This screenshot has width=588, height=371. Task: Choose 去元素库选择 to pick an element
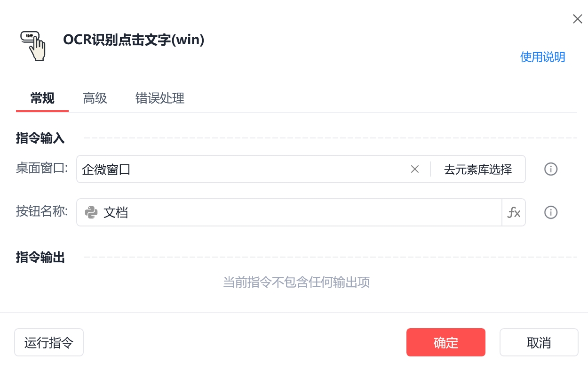478,169
